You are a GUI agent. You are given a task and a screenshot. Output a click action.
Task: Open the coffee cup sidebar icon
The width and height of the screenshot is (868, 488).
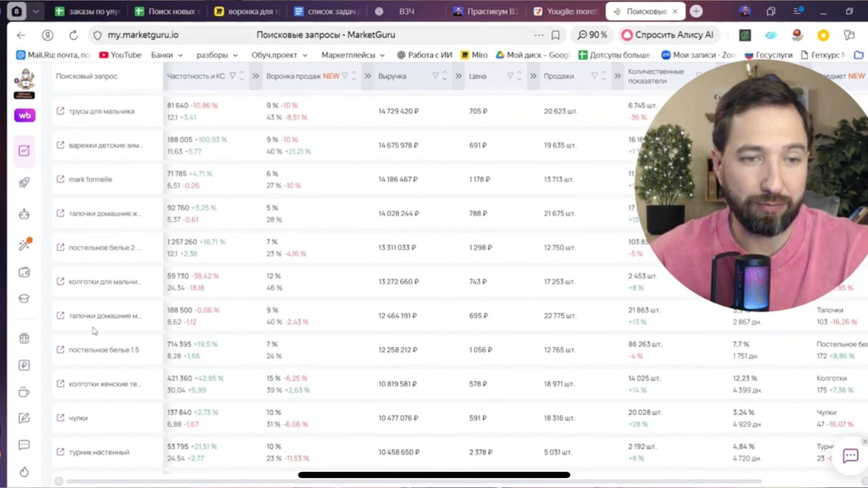(x=24, y=392)
